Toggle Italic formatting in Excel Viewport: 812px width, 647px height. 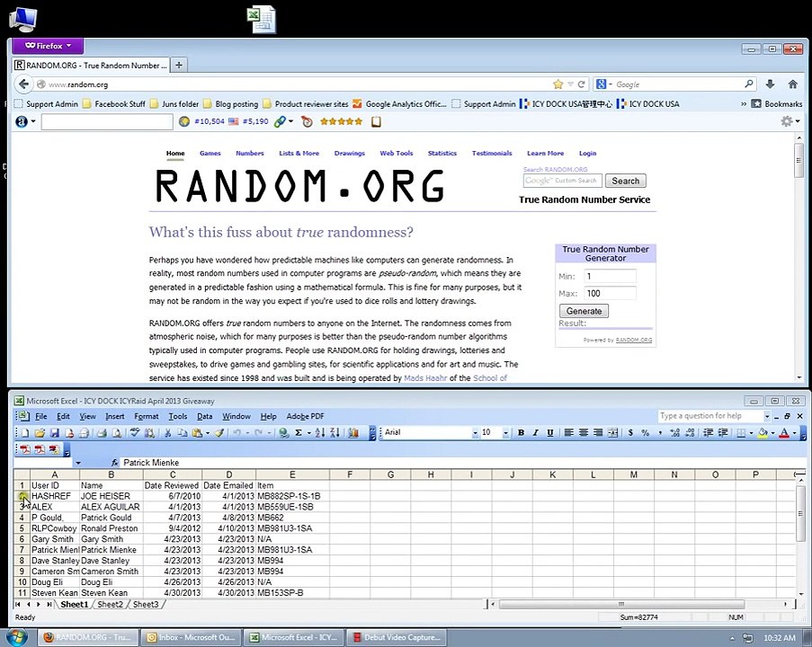536,433
